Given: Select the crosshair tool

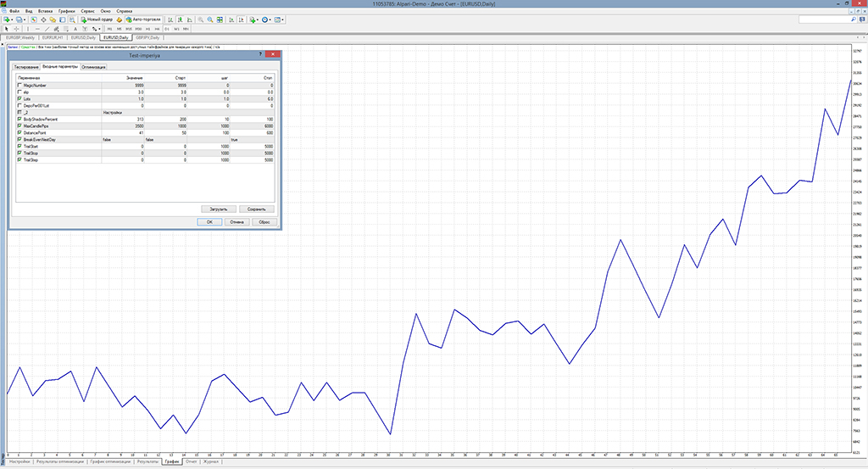Looking at the screenshot, I should [x=17, y=29].
